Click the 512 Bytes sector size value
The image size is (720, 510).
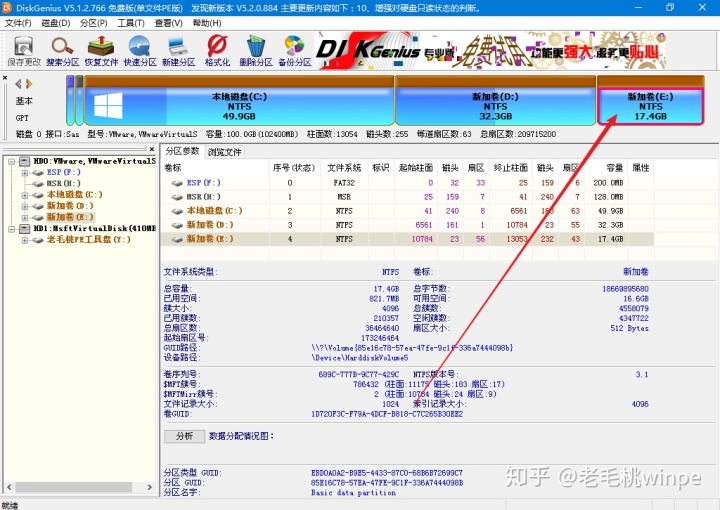click(x=630, y=328)
